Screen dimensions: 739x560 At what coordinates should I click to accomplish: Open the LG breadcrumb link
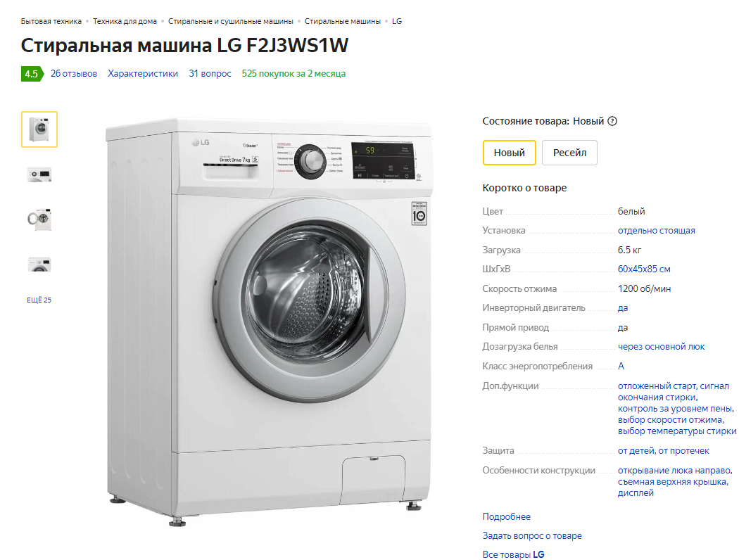click(397, 21)
